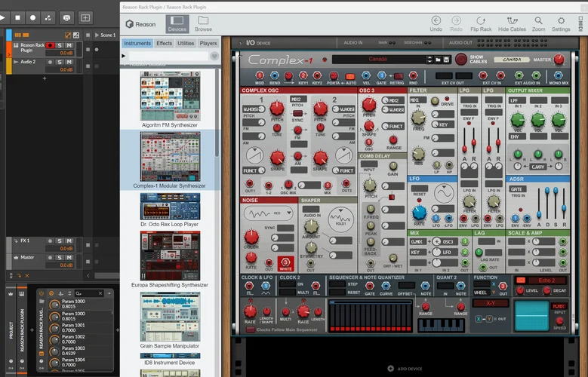588x377 pixels.
Task: Click Undo in the Reason Rack toolbar
Action: (436, 24)
